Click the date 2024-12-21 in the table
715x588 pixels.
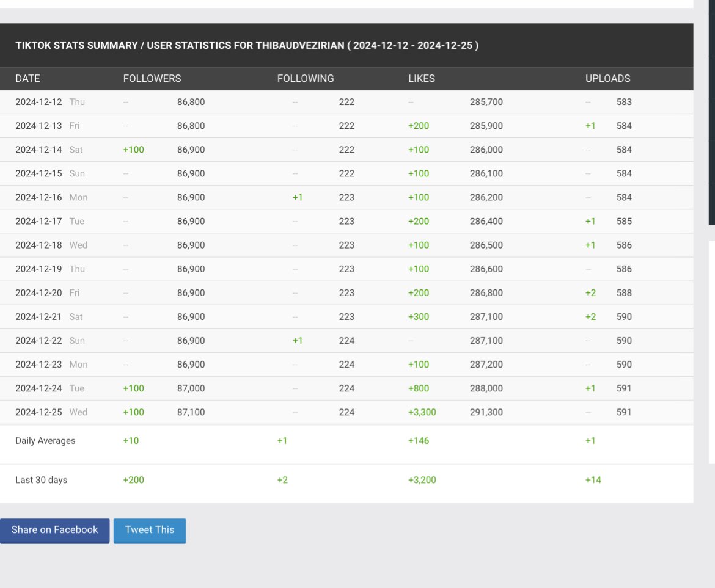click(x=38, y=316)
